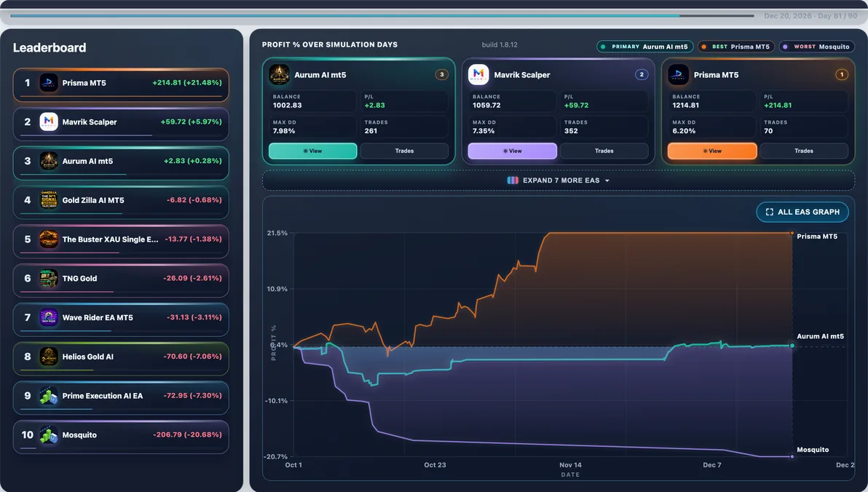Click Mavrik P/L value +59.72
The width and height of the screenshot is (868, 492).
pos(576,105)
